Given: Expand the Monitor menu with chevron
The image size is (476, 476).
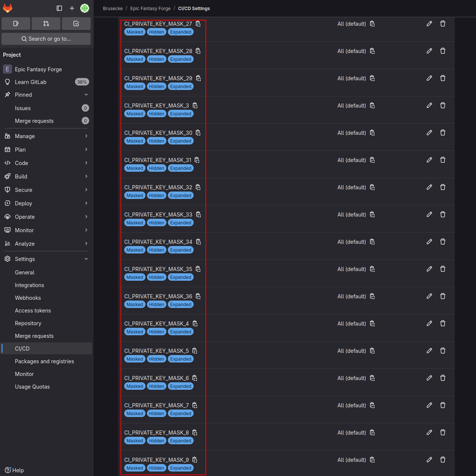Looking at the screenshot, I should 47,230.
